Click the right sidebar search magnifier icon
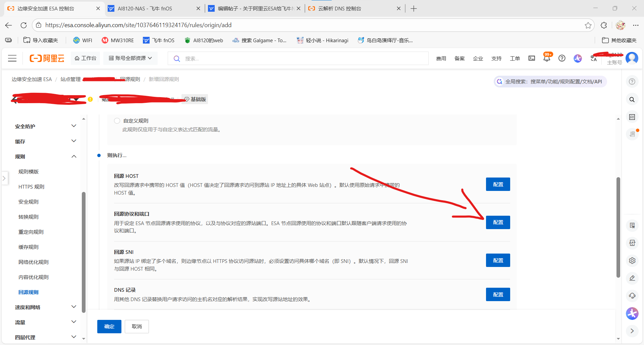 pos(632,99)
